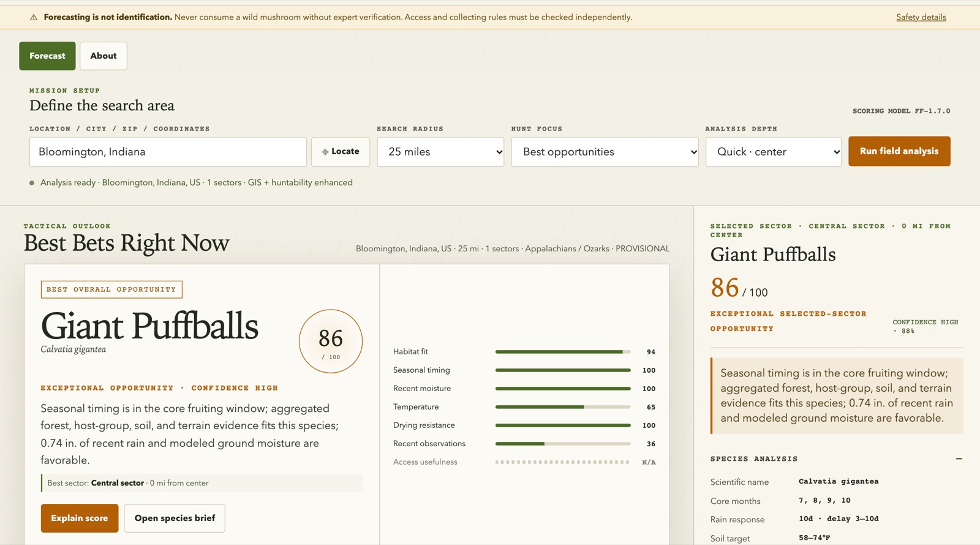Click the Core months value 7, 8, 9, 10
980x545 pixels.
824,500
